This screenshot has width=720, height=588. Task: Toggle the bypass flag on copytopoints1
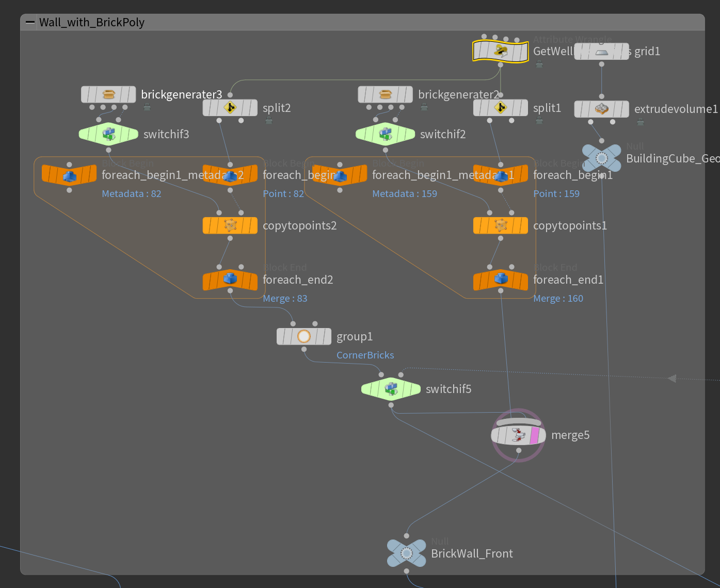click(x=477, y=225)
